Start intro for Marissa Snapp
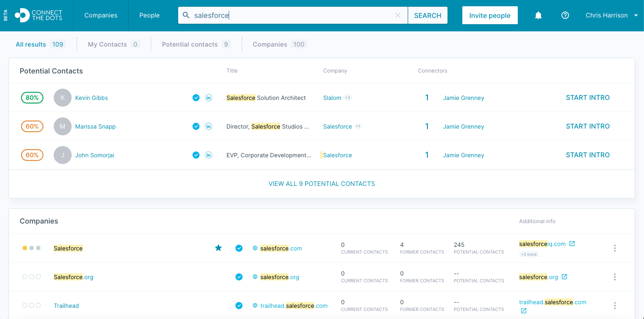The height and width of the screenshot is (319, 644). (588, 126)
